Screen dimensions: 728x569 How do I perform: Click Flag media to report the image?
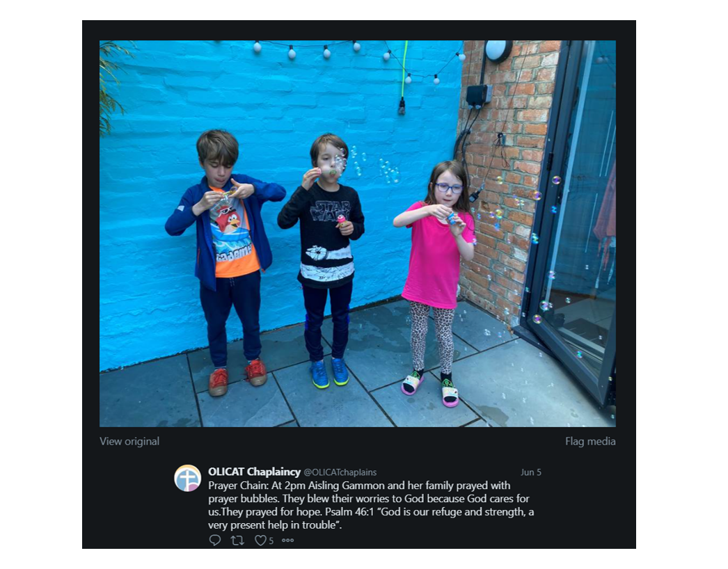click(590, 441)
